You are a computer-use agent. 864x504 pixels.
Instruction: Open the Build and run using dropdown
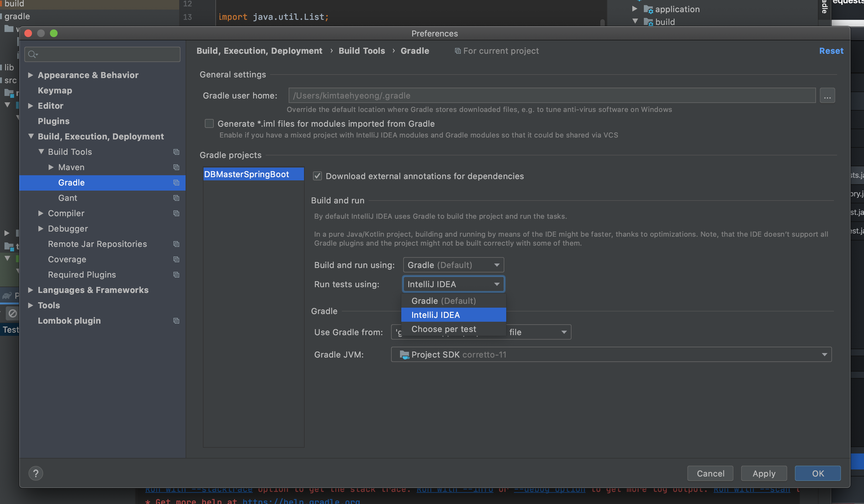[x=453, y=265]
